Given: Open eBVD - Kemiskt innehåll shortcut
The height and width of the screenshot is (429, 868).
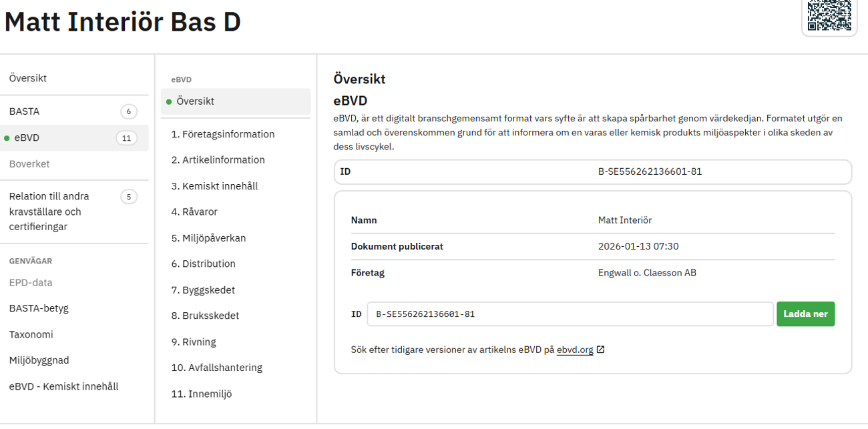Looking at the screenshot, I should (x=63, y=386).
